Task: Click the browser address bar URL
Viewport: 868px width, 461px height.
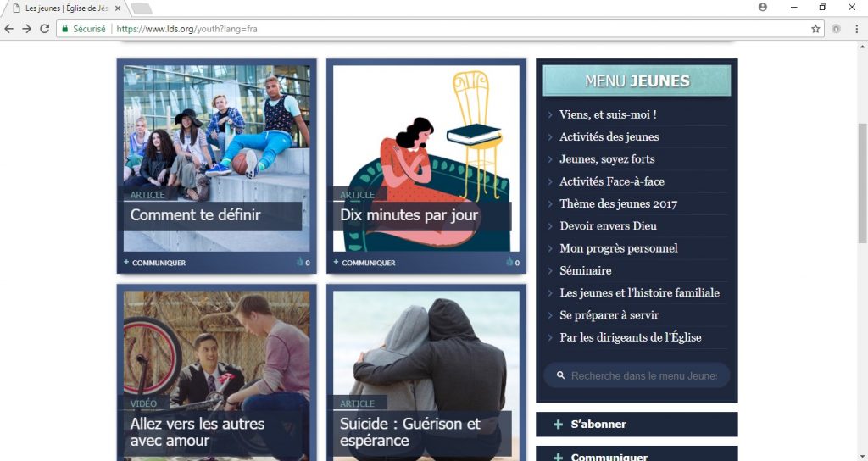Action: [x=186, y=29]
